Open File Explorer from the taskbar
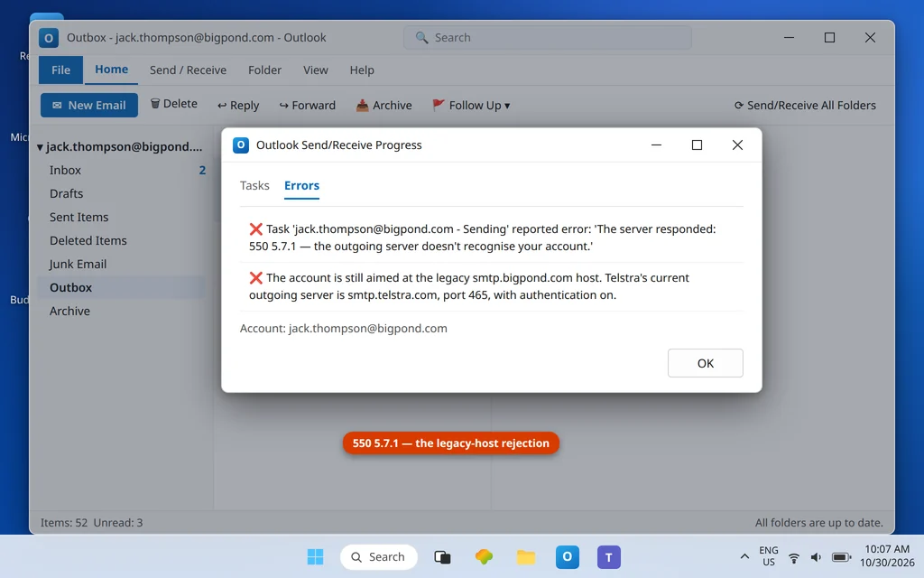 [x=526, y=556]
